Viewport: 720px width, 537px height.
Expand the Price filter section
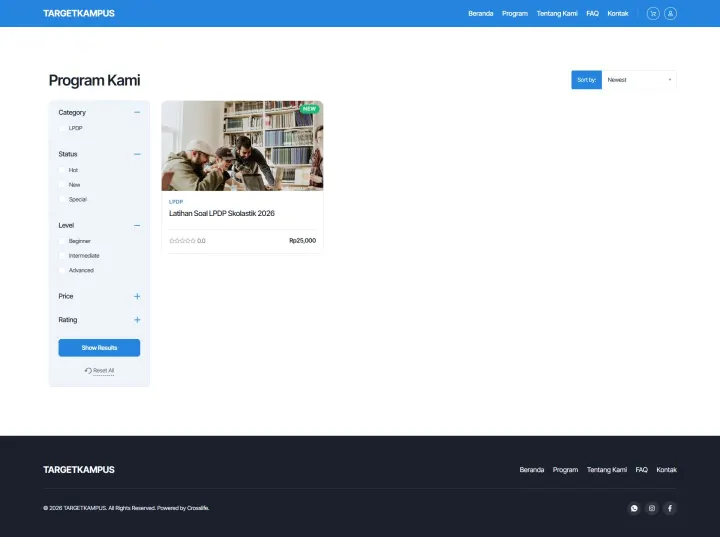tap(137, 296)
